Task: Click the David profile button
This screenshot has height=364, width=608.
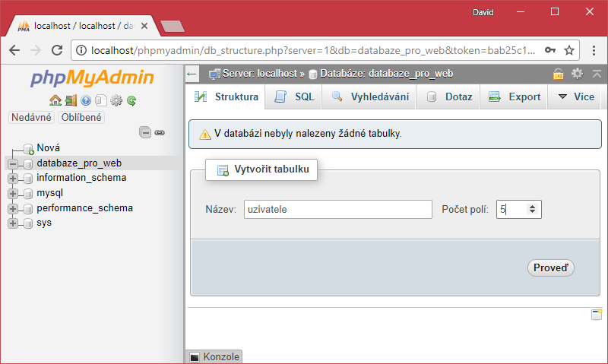Action: [x=483, y=12]
